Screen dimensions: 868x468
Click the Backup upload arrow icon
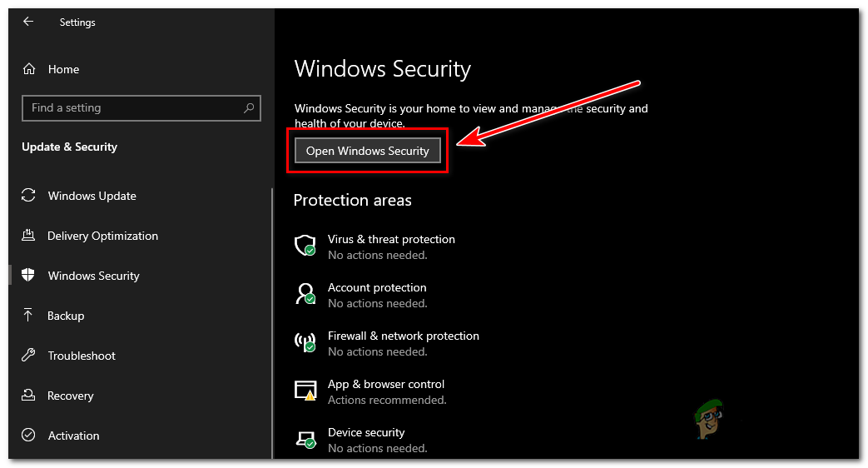point(28,315)
